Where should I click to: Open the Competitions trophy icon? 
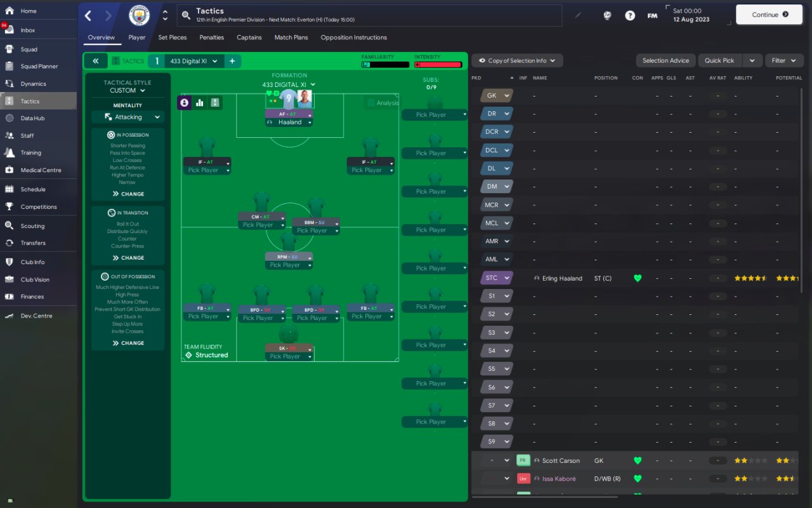coord(10,206)
